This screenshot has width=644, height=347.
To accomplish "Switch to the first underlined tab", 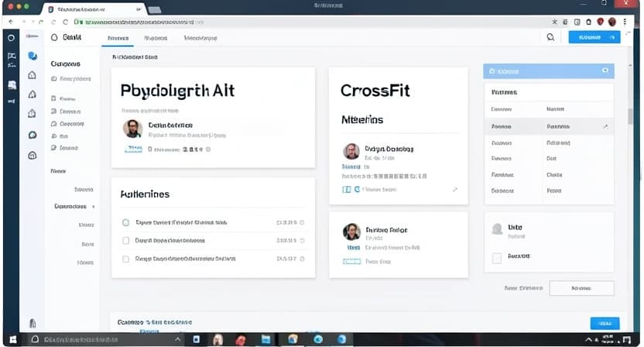I will click(x=118, y=37).
